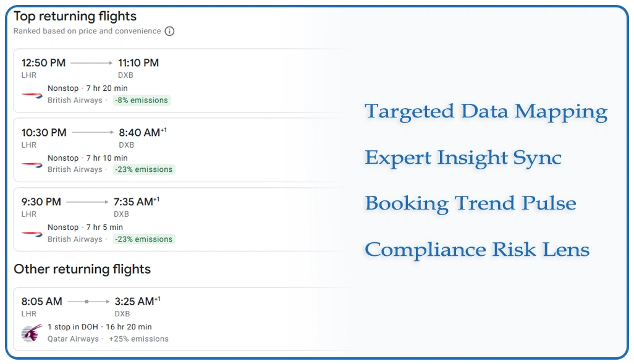The height and width of the screenshot is (364, 634).
Task: Click the Top returning flights heading
Action: click(x=75, y=17)
